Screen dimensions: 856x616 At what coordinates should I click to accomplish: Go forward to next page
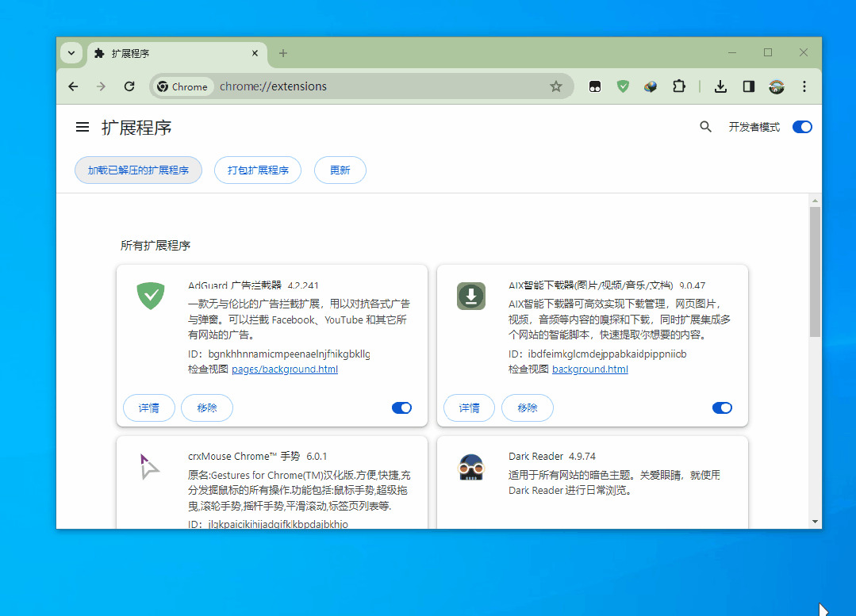click(101, 86)
